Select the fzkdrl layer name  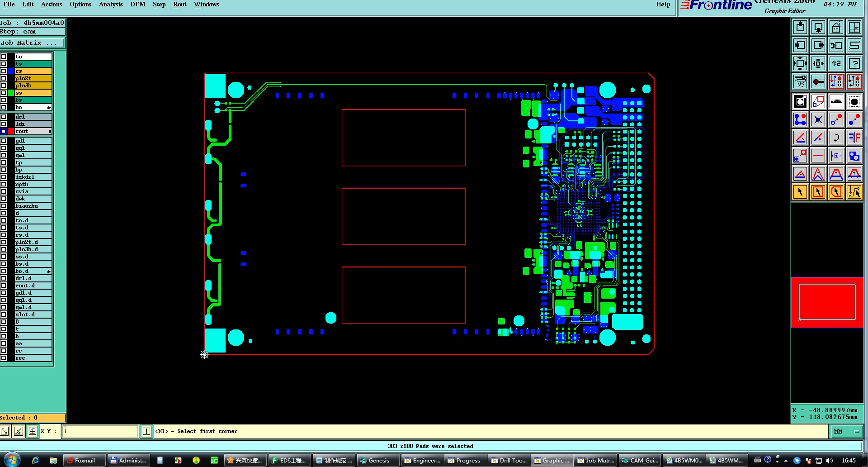(33, 177)
